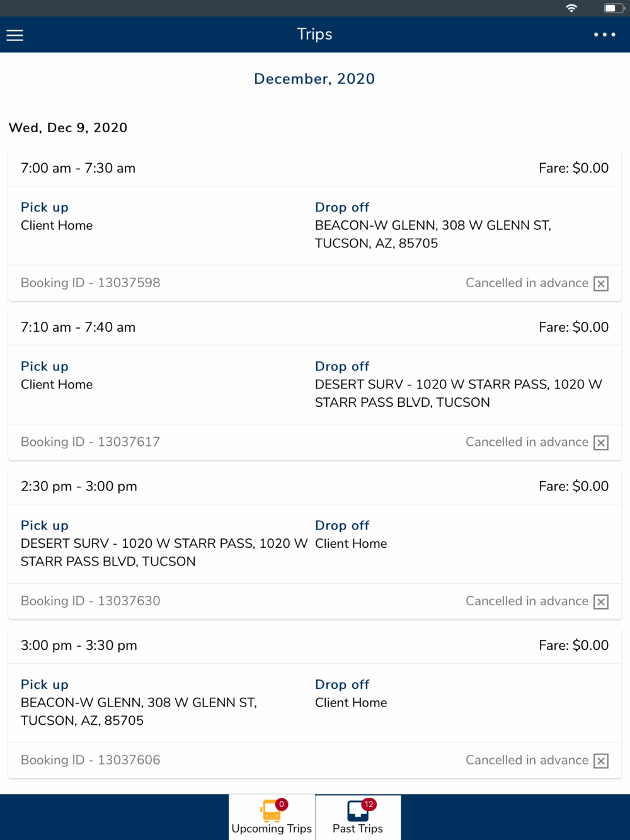Click cancelled X icon for booking 13037630

click(601, 602)
